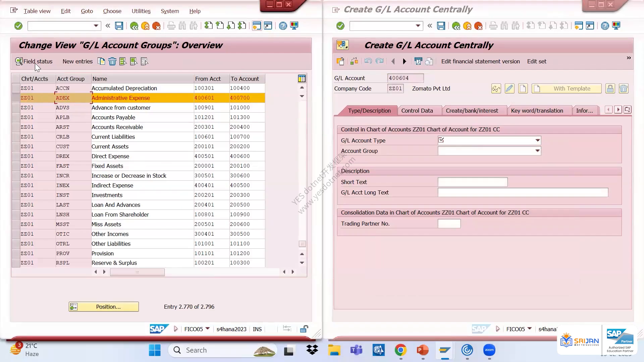Click the pencil Change icon near company code
This screenshot has height=362, width=644.
tap(509, 88)
